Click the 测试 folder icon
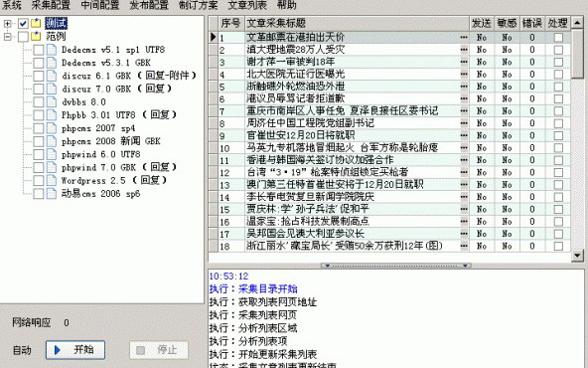The width and height of the screenshot is (588, 368). [x=36, y=23]
